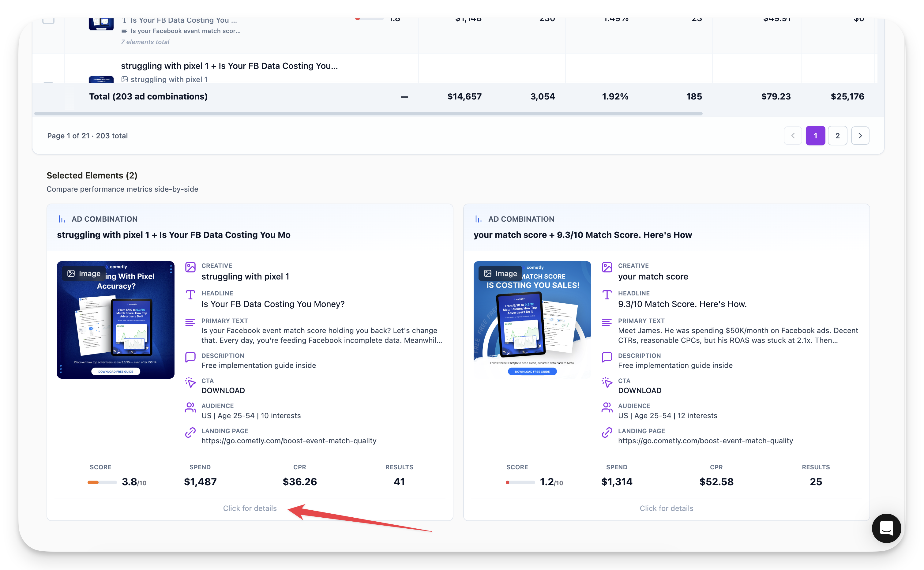924x570 pixels.
Task: Go to next page with right chevron
Action: [860, 136]
